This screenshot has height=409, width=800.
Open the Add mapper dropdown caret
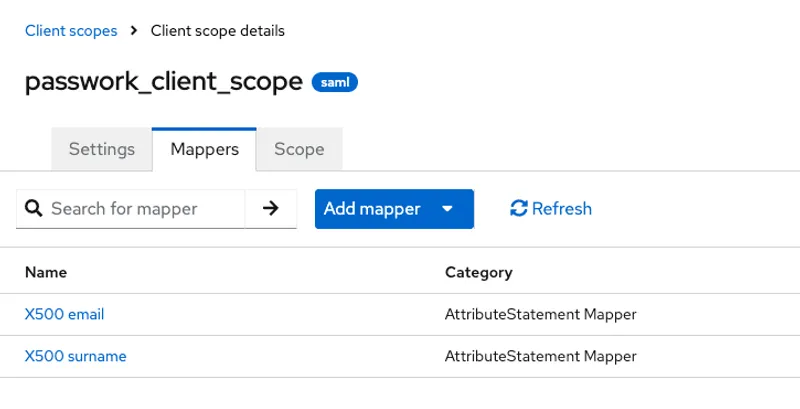[x=447, y=209]
